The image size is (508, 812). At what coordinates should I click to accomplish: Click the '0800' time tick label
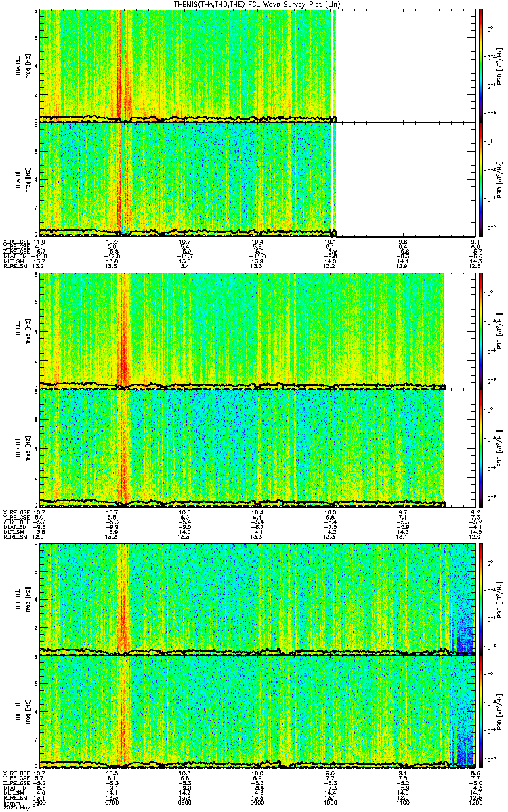pos(184,803)
